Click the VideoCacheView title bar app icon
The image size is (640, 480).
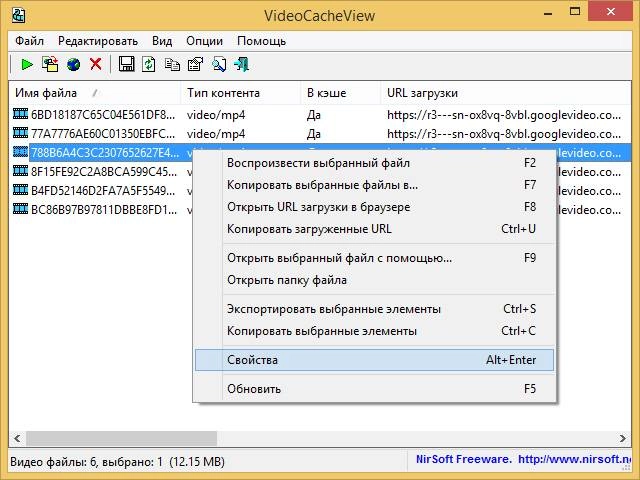[x=18, y=16]
